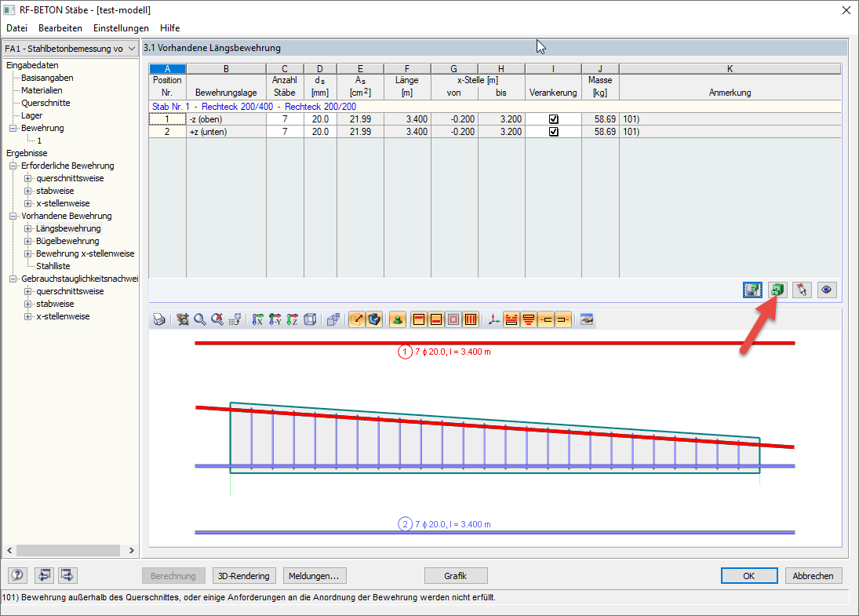This screenshot has width=859, height=616.
Task: Click the navigator horizontal scrollbar track
Action: click(x=70, y=550)
